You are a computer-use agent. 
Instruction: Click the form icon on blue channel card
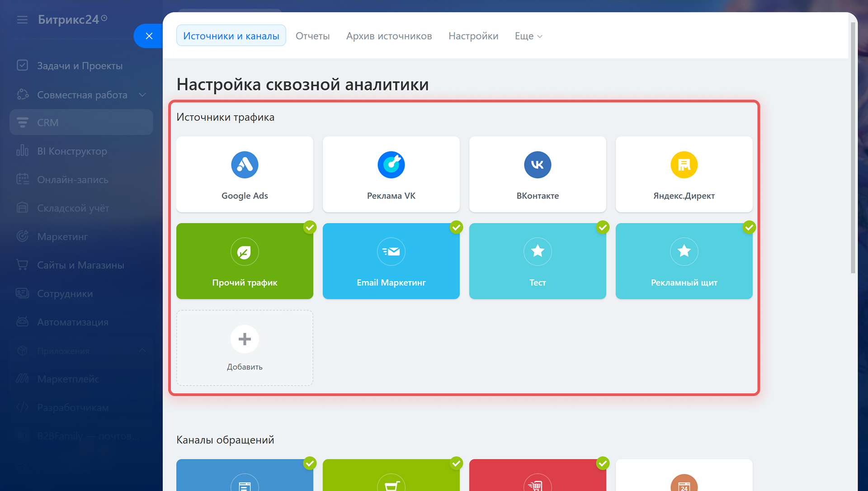[x=245, y=485]
